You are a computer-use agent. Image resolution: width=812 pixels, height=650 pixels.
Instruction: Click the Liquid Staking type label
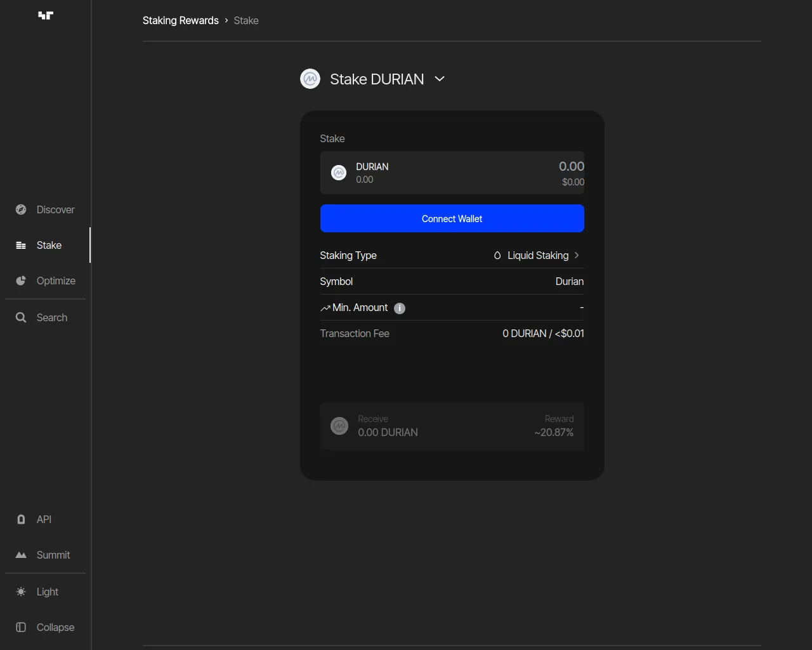538,255
